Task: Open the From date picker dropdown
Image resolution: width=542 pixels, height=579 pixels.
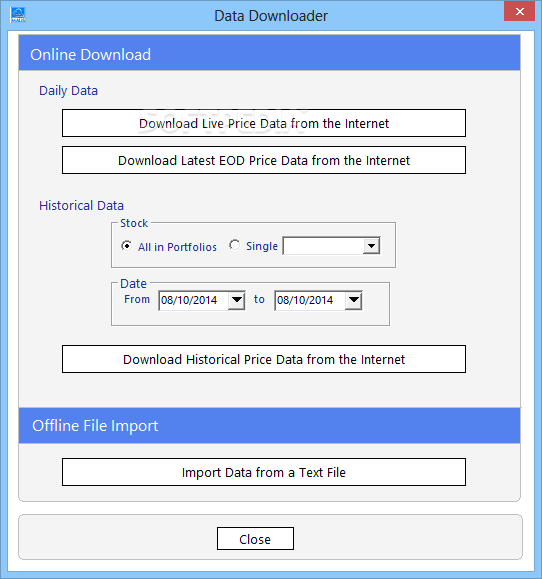Action: (x=236, y=300)
